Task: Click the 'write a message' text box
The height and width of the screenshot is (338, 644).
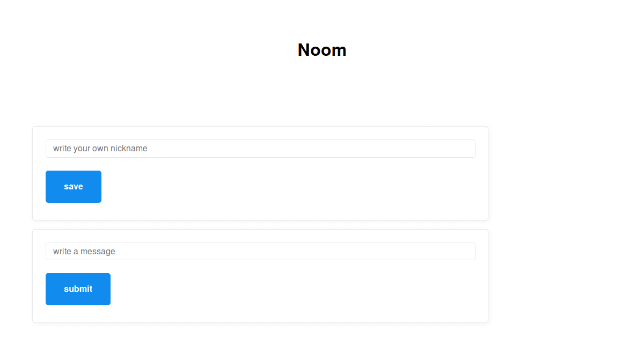Action: [x=260, y=251]
